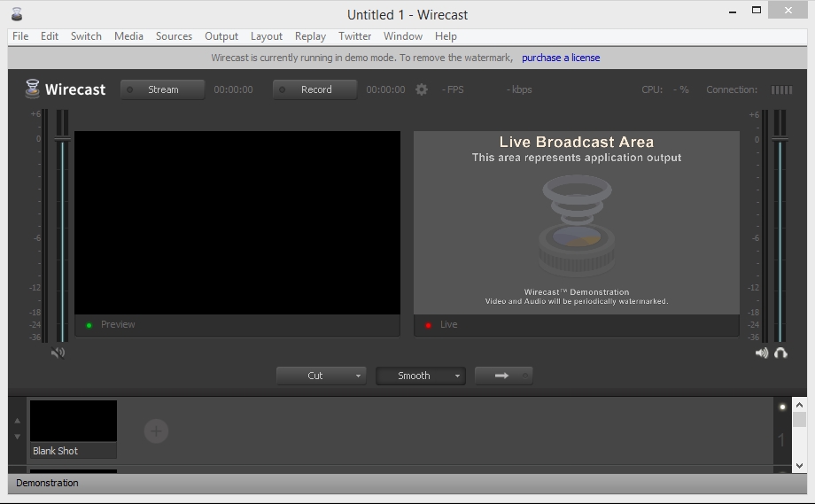The image size is (815, 504).
Task: Open the Cut transition dropdown arrow
Action: (x=358, y=376)
